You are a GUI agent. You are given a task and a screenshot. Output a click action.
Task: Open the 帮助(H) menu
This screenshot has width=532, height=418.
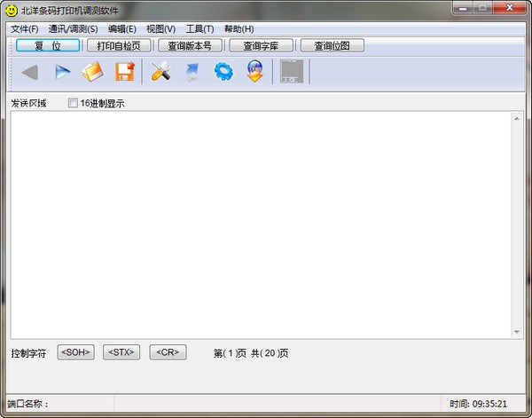click(x=239, y=29)
